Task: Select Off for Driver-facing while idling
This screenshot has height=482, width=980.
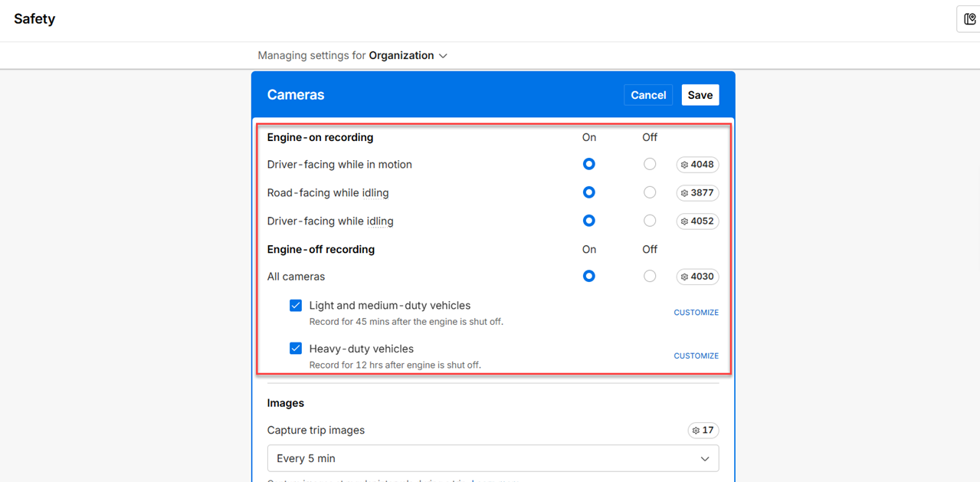Action: (x=650, y=221)
